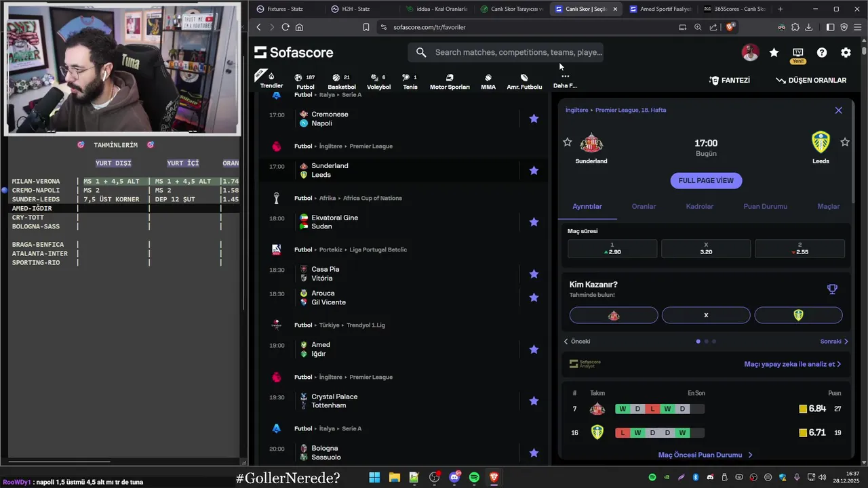This screenshot has width=868, height=488.
Task: Click the browser reload button
Action: [x=285, y=27]
